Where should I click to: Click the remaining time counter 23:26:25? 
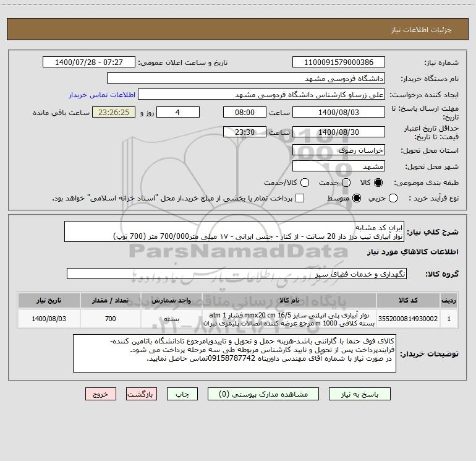pyautogui.click(x=114, y=112)
